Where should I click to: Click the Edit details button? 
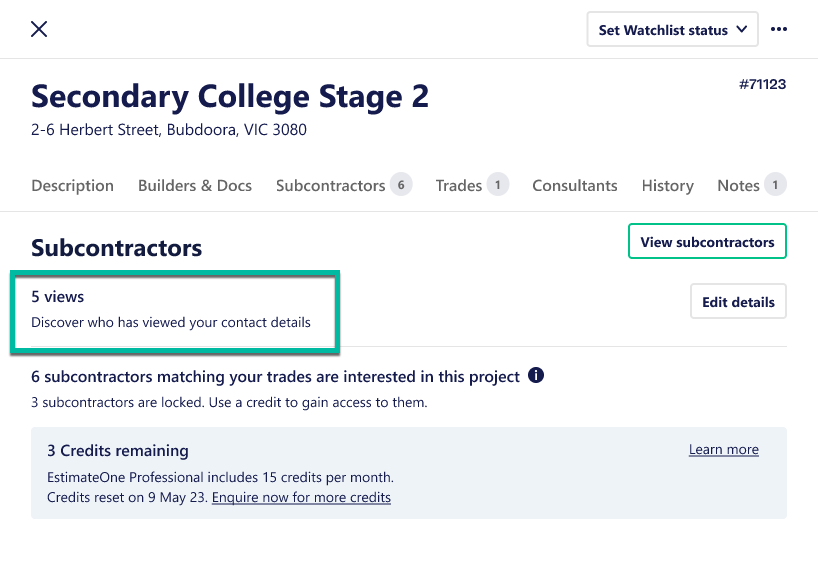tap(738, 301)
